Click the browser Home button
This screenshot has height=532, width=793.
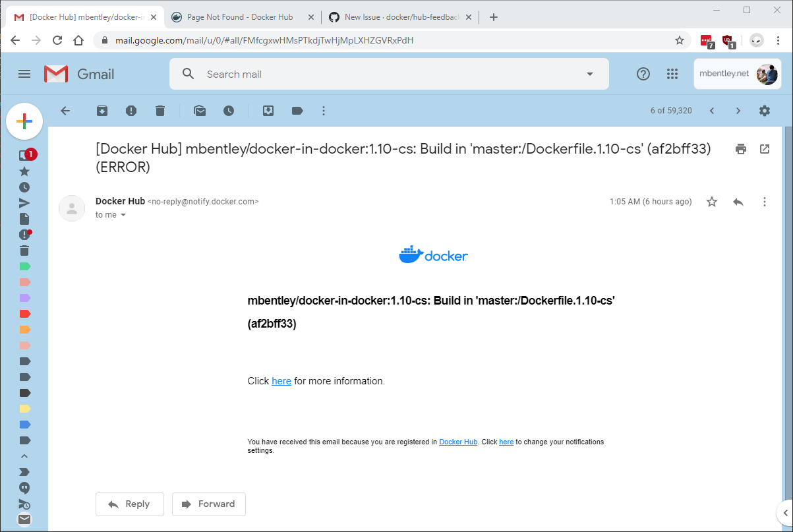pos(78,40)
